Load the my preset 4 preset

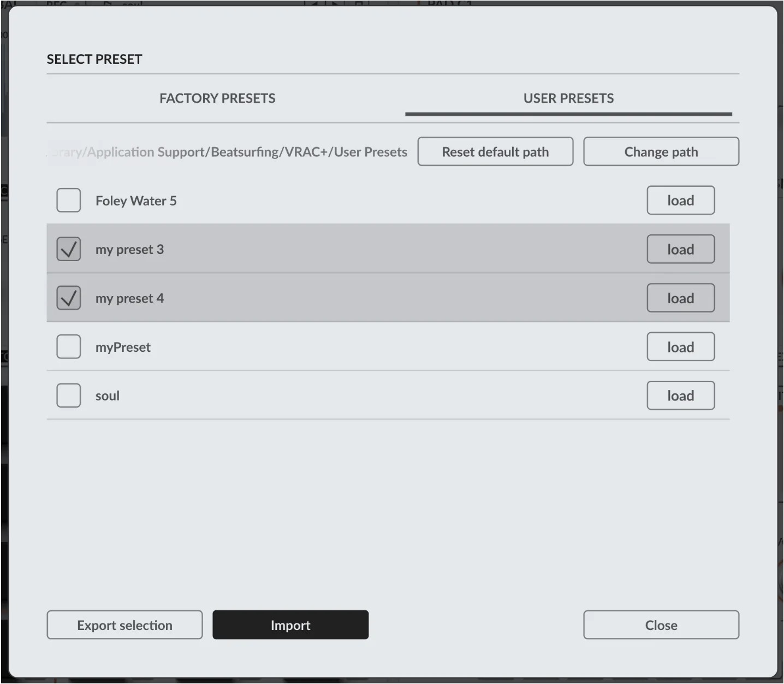tap(681, 298)
